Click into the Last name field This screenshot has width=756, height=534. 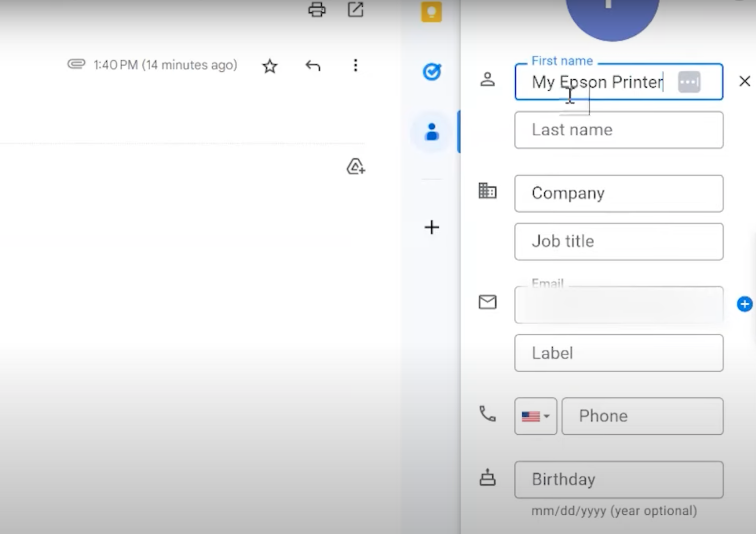(x=619, y=130)
